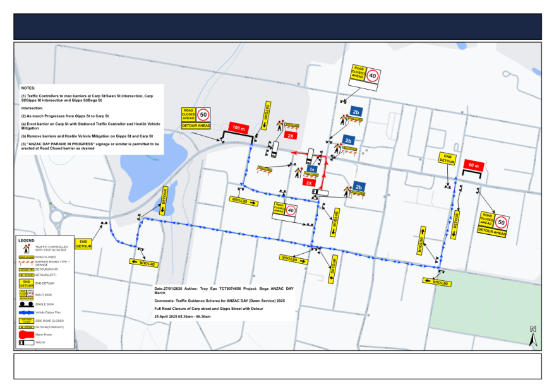Viewport: 554px width, 392px height.
Task: Select the END DETOUR sign beside the roundabout
Action: pyautogui.click(x=83, y=244)
